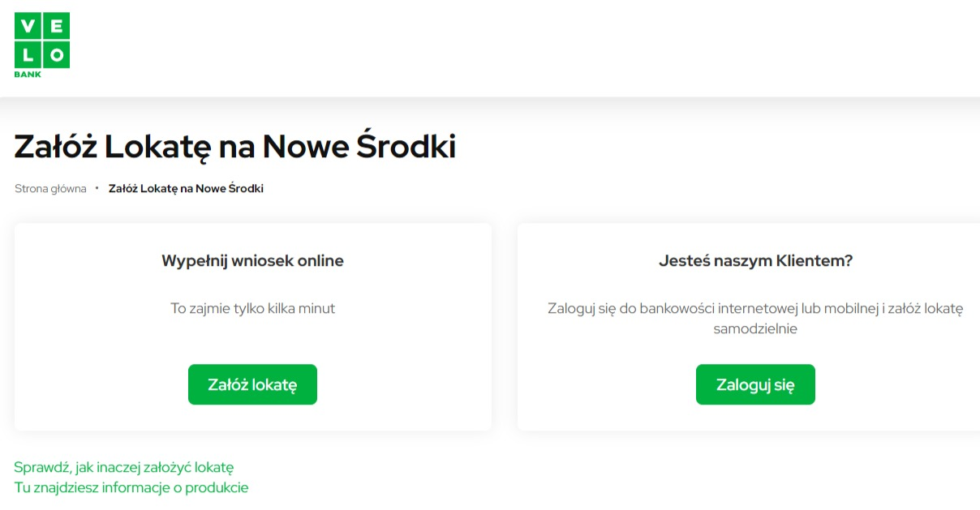Click the Wypełnij wniosek online card title
The image size is (980, 510).
252,261
